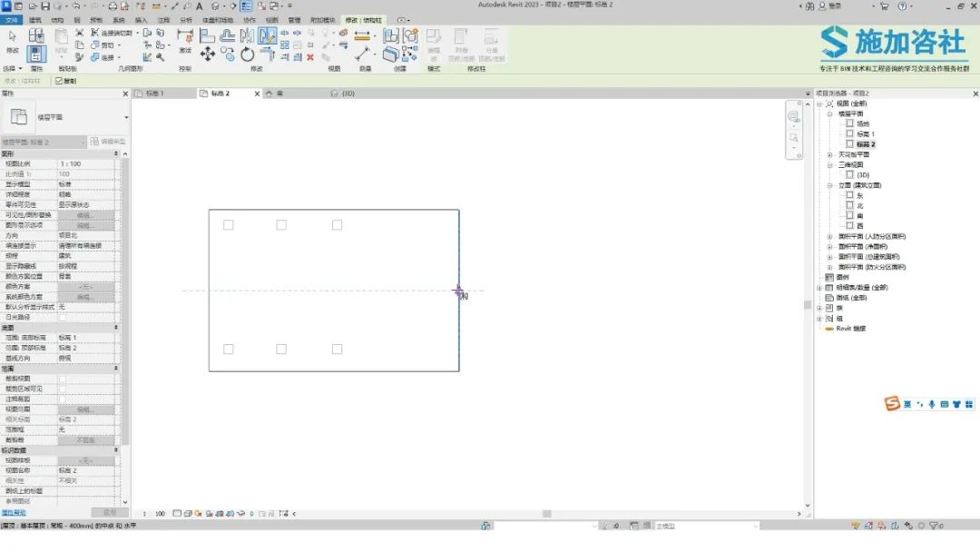980x552 pixels.
Task: Click the 属性帮助 link at panel bottom
Action: [x=14, y=513]
